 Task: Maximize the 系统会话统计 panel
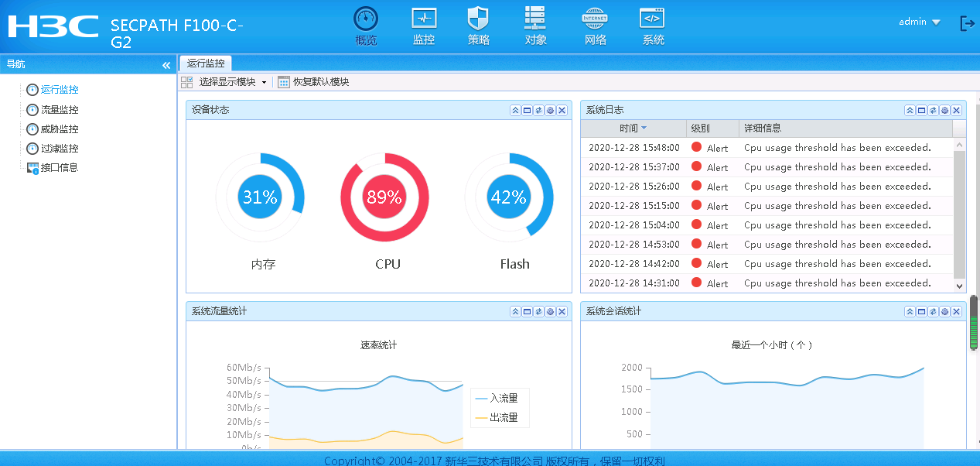pos(921,312)
